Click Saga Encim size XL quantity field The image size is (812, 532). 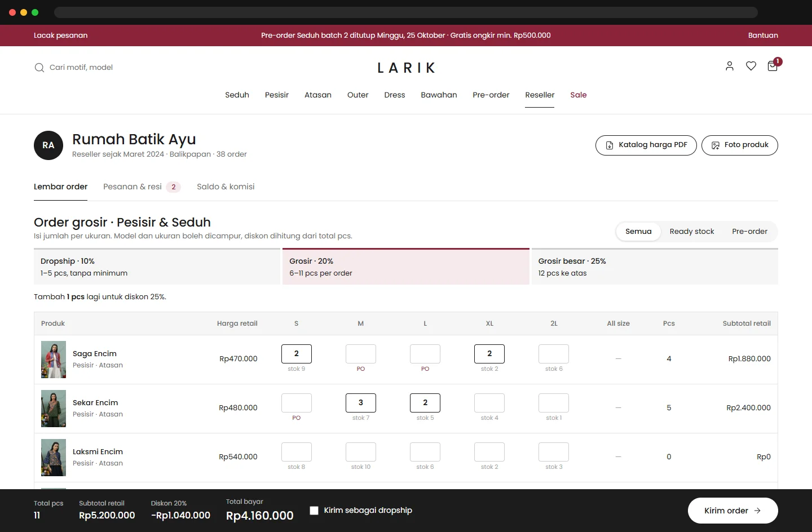click(489, 353)
